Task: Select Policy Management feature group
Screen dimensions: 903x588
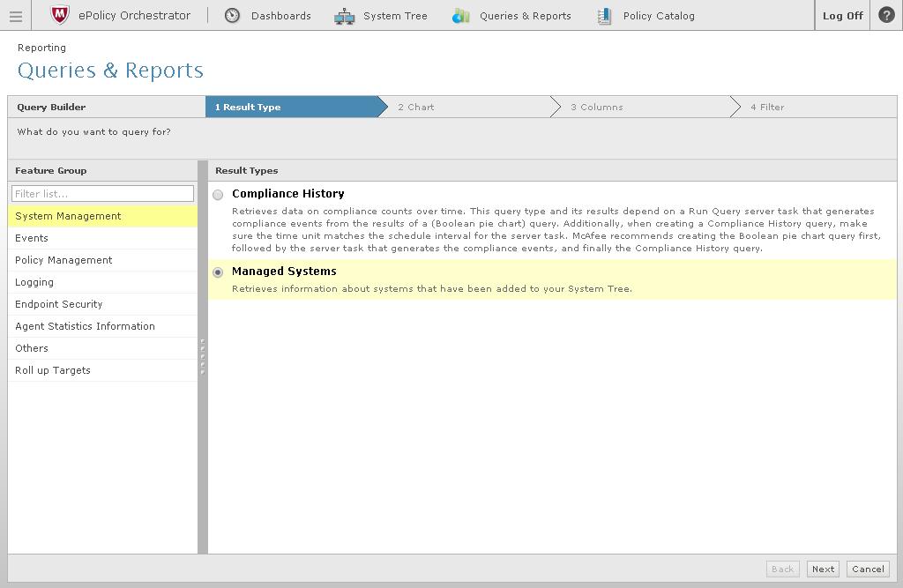Action: 102,260
